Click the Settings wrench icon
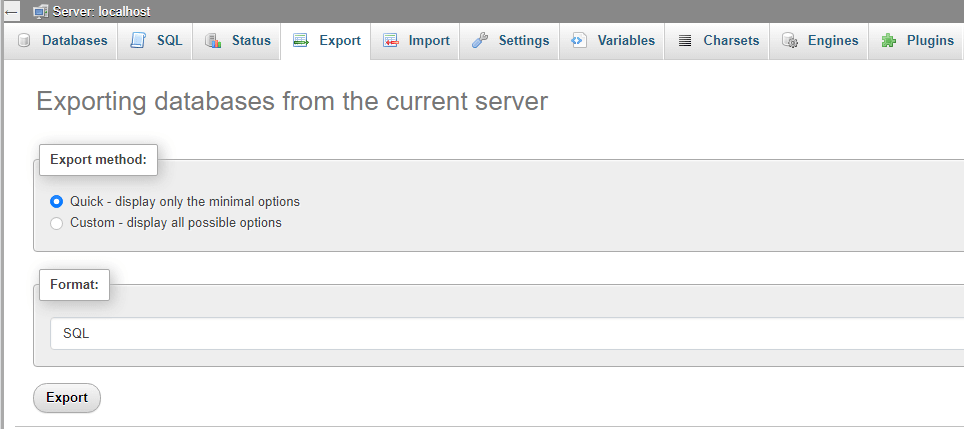Viewport: 964px width, 429px height. [x=480, y=41]
